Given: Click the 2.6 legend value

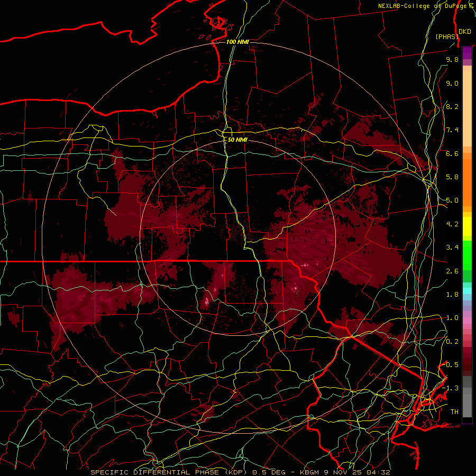Looking at the screenshot, I should (452, 271).
